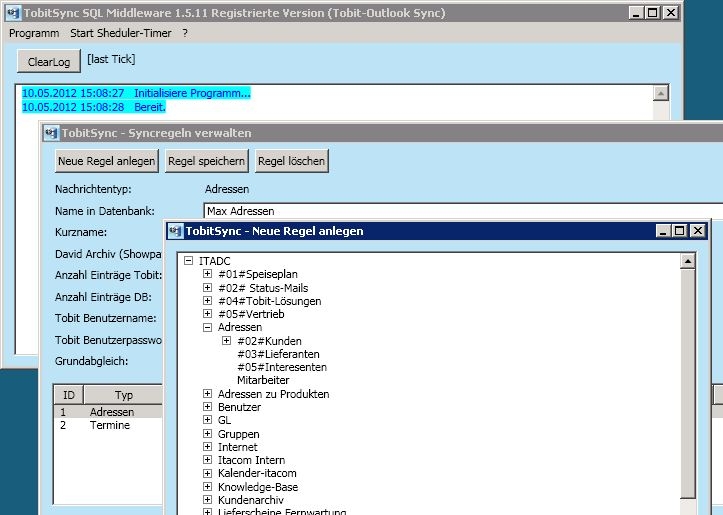
Task: Click the log entry Initialisiere Programm
Action: coord(136,93)
